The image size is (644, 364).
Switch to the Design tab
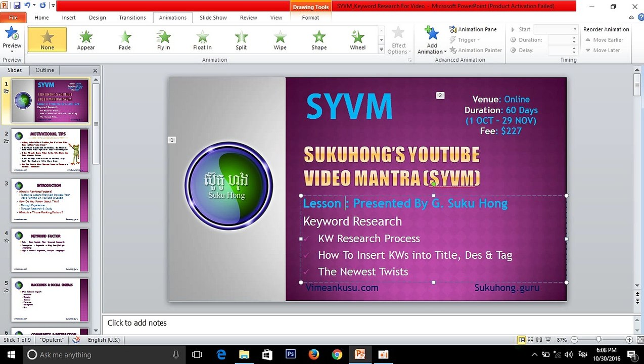pos(98,17)
